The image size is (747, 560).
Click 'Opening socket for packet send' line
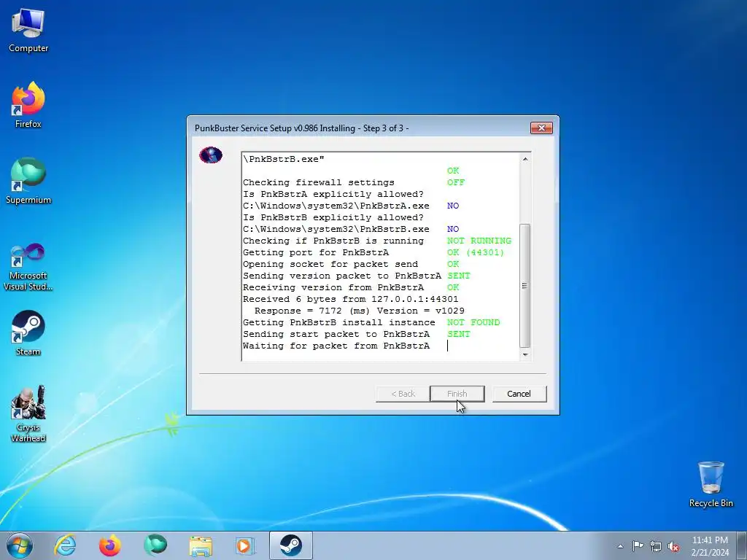330,264
